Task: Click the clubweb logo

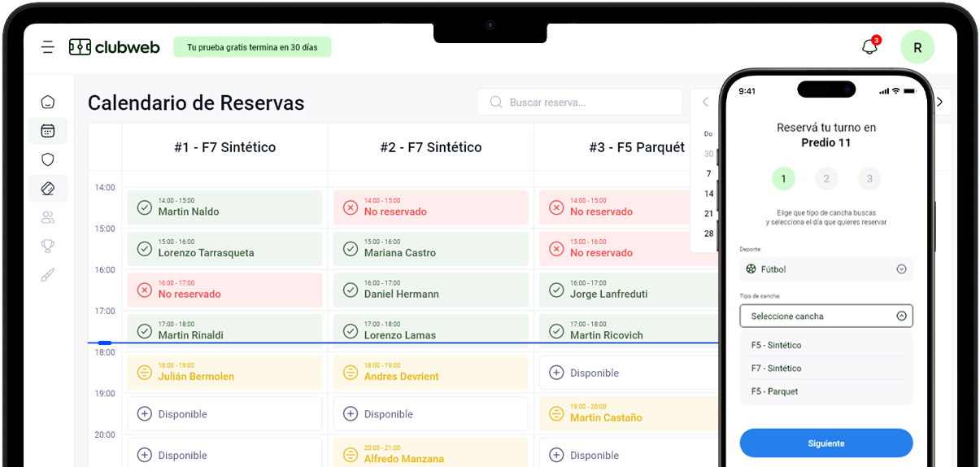Action: (115, 47)
